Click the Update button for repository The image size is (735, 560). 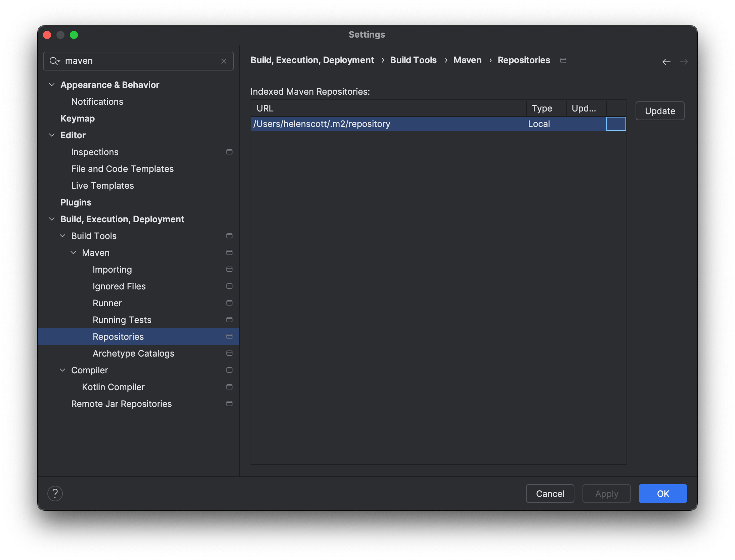660,110
